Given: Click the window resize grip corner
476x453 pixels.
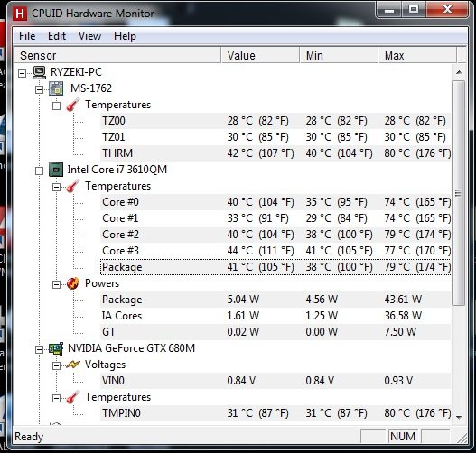Looking at the screenshot, I should click(x=462, y=439).
